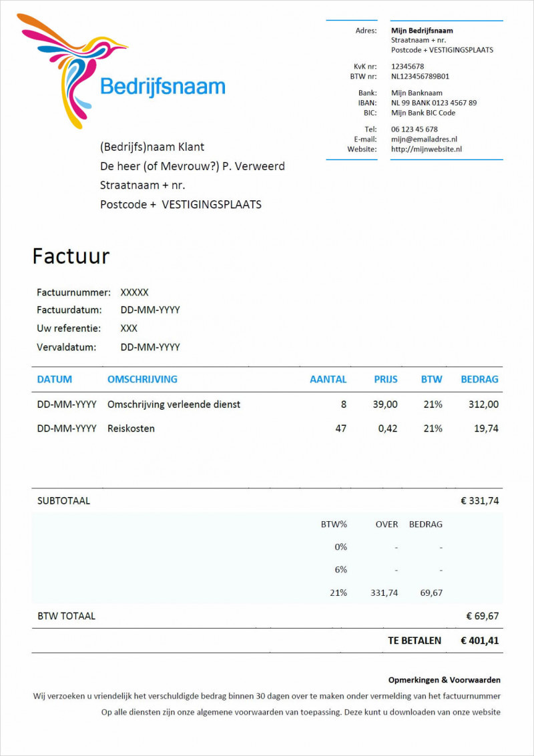This screenshot has width=534, height=756.
Task: Click the BTW nr NL123456789B01
Action: [421, 75]
